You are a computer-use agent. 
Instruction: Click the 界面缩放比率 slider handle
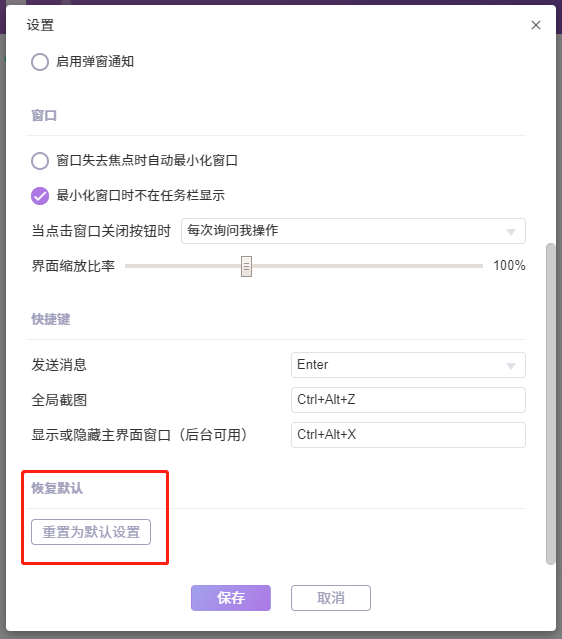click(246, 266)
